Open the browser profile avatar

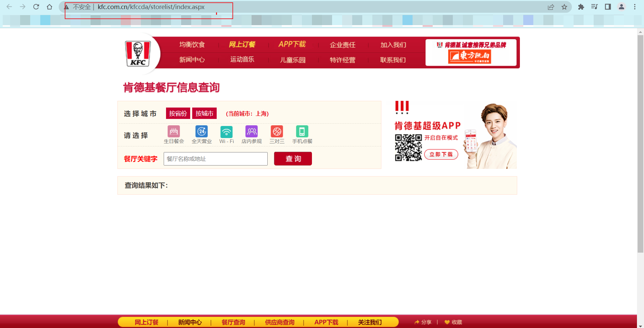click(x=622, y=7)
